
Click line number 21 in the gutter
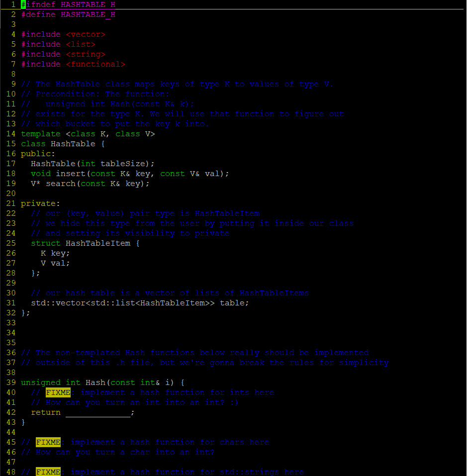click(11, 203)
